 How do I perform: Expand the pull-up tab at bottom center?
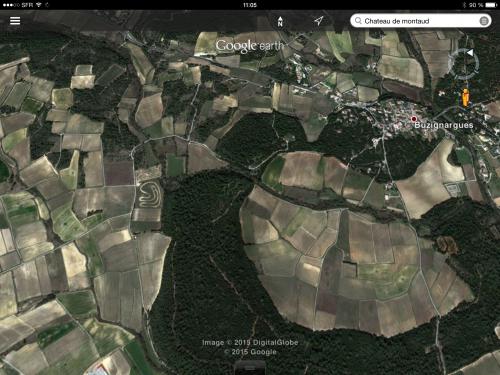point(250,368)
